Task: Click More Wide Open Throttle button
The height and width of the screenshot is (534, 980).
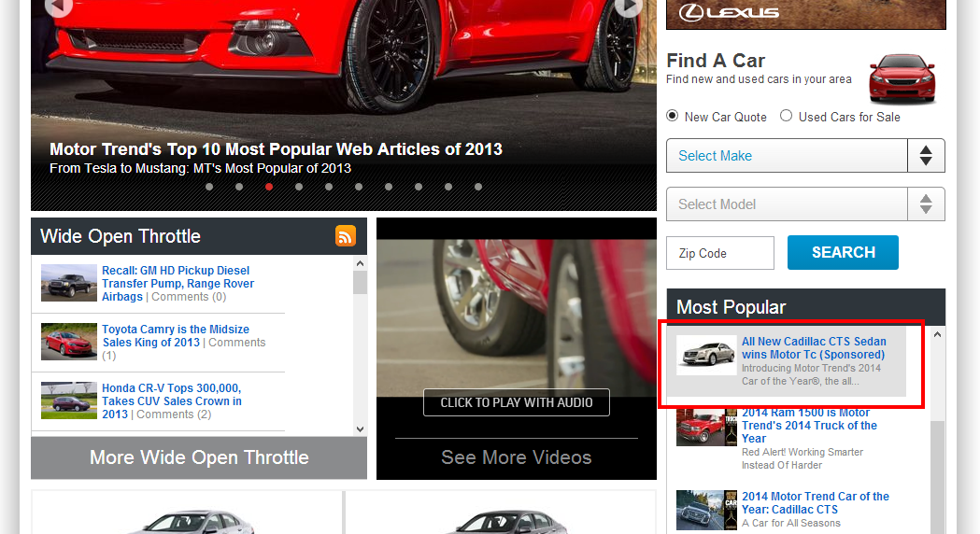Action: (x=199, y=457)
